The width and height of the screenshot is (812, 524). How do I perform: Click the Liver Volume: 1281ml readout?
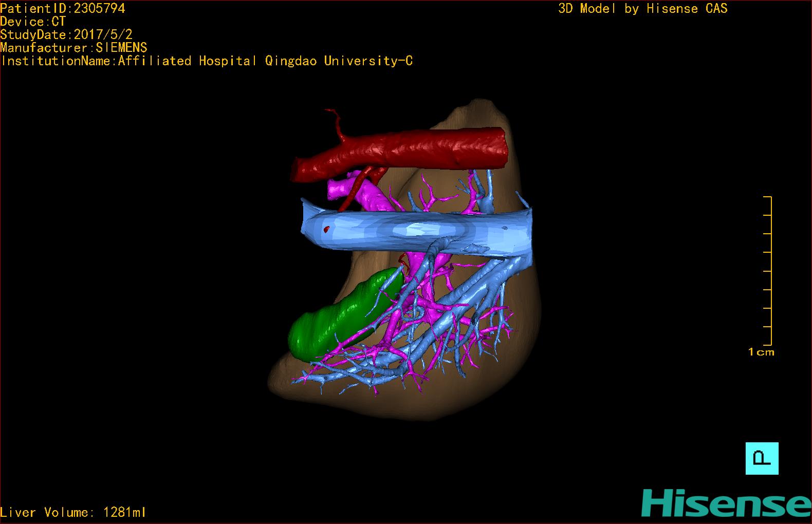point(73,512)
